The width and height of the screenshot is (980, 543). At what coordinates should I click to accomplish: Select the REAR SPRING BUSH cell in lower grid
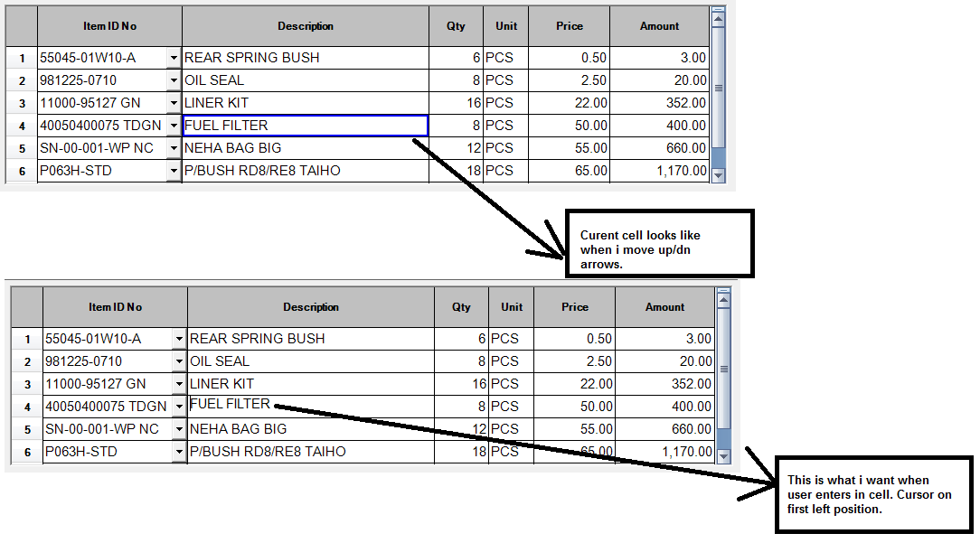tap(311, 340)
